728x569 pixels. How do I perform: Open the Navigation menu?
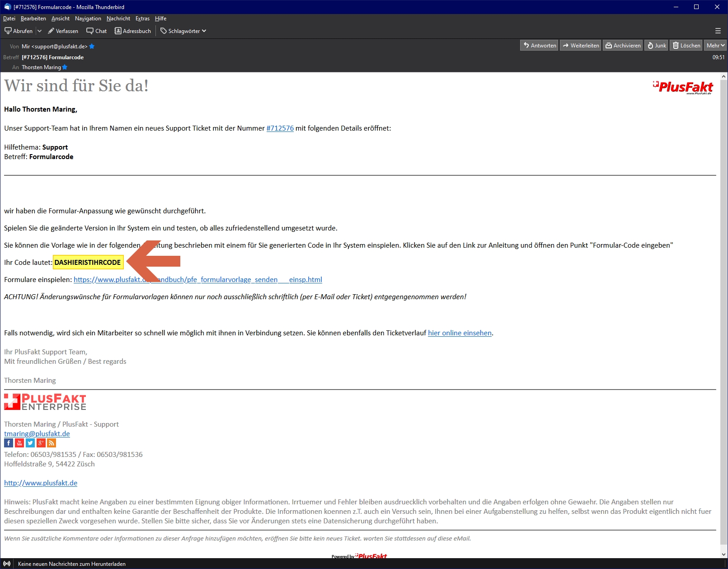tap(88, 19)
